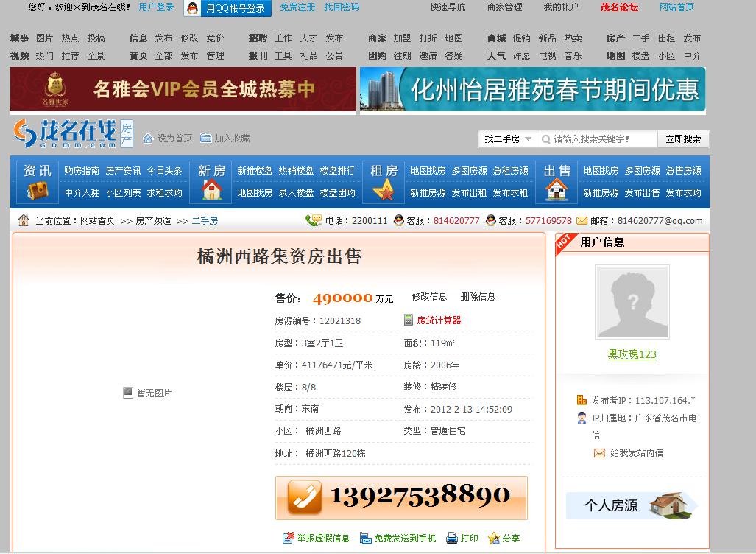The image size is (756, 554).
Task: Open user profile 黑玫瑰123
Action: tap(632, 354)
